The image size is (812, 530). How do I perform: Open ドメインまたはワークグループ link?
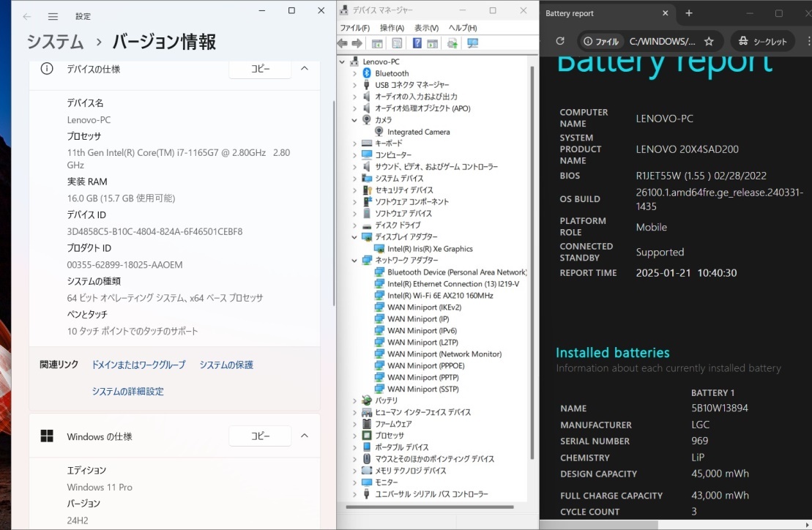[138, 365]
